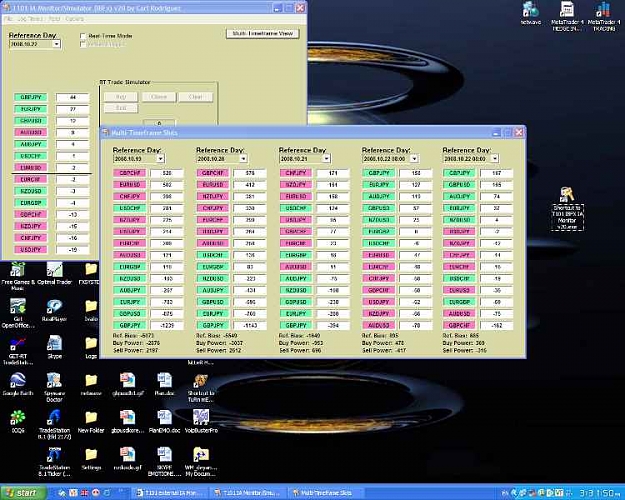Click the pink USDJPY label in main monitor
This screenshot has width=625, height=500.
(x=31, y=250)
